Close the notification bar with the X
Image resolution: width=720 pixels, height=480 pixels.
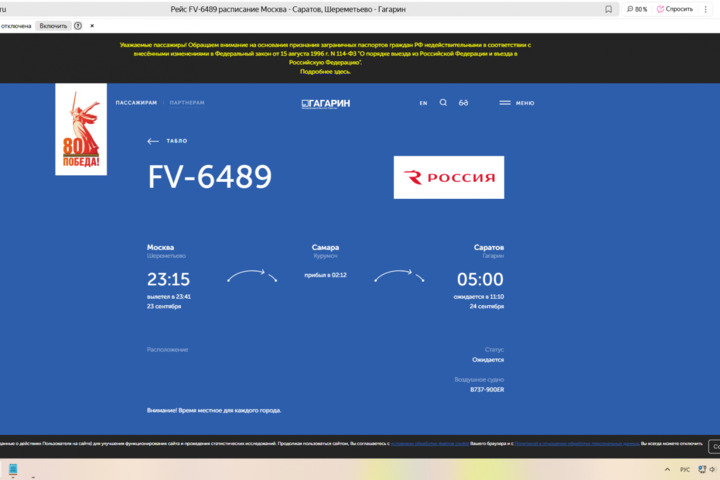coord(92,26)
